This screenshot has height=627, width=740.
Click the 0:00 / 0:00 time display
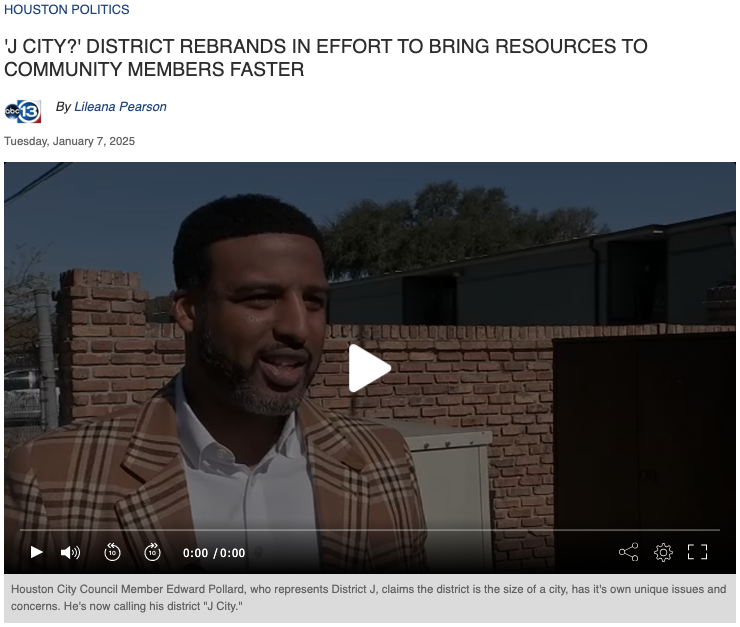click(214, 553)
